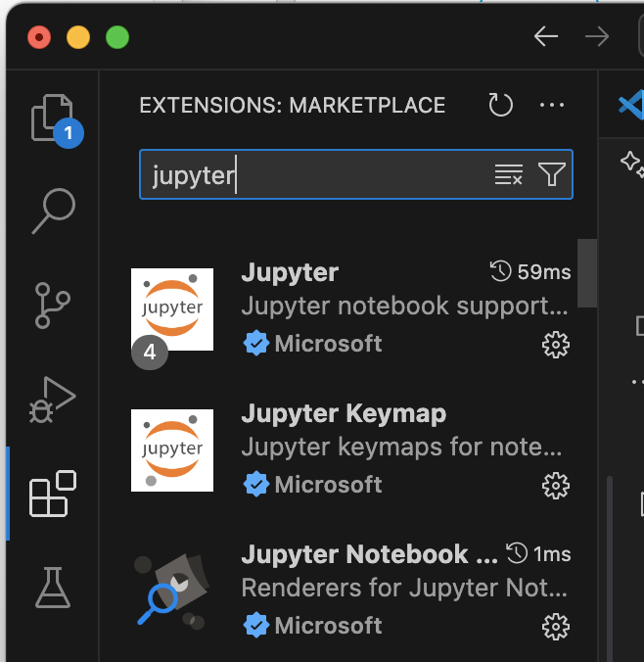Click the Renderers for Jupyter Not description
Image resolution: width=644 pixels, height=662 pixels.
[404, 589]
